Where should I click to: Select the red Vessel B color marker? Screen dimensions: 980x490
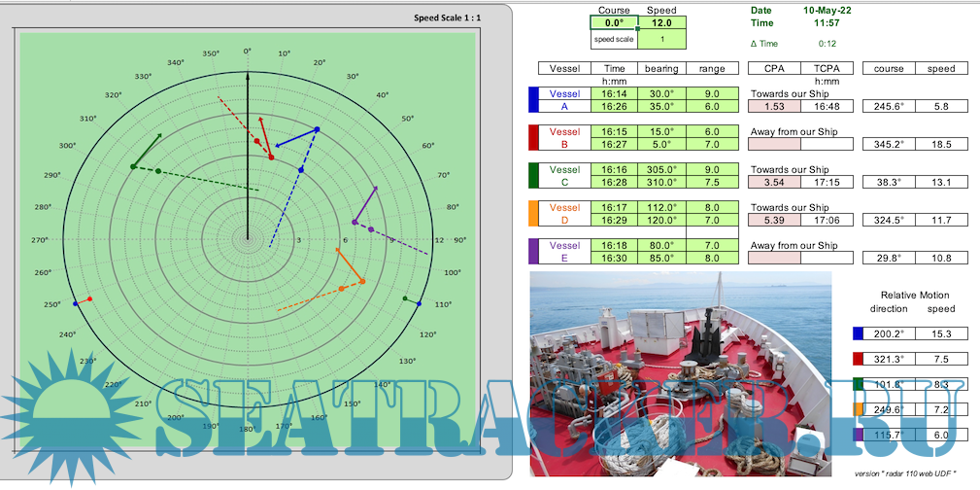(532, 137)
